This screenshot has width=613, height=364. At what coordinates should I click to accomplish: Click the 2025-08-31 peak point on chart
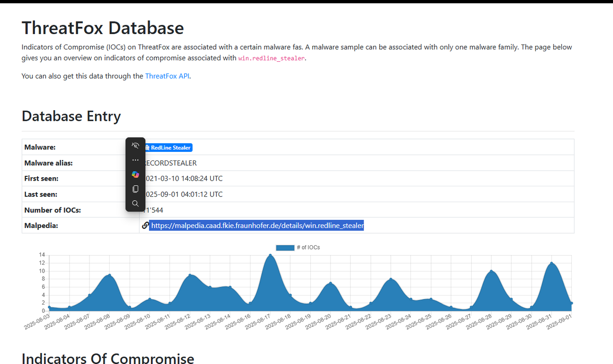point(552,263)
